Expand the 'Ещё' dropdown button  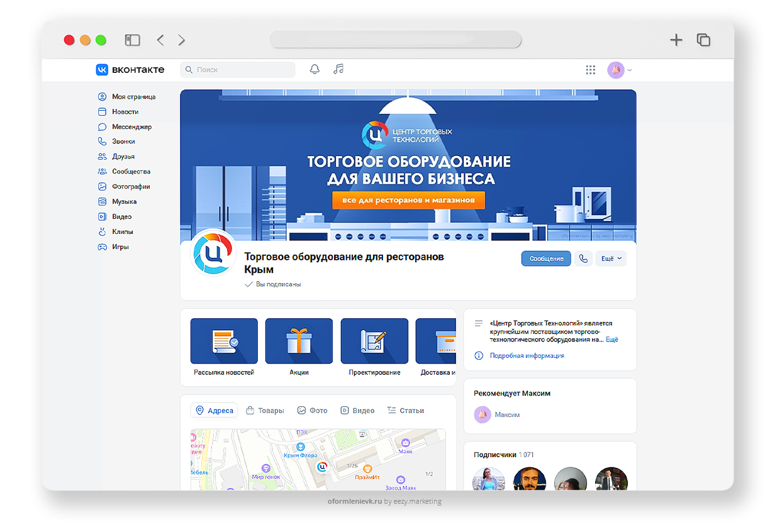[610, 258]
